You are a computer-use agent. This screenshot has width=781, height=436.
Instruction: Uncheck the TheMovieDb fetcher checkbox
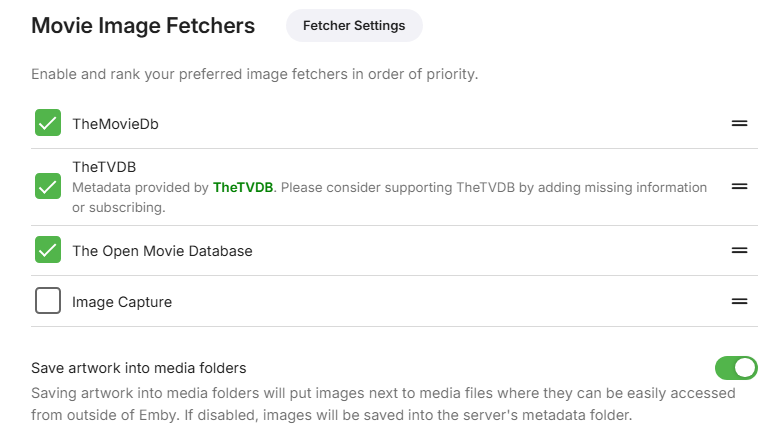(48, 123)
